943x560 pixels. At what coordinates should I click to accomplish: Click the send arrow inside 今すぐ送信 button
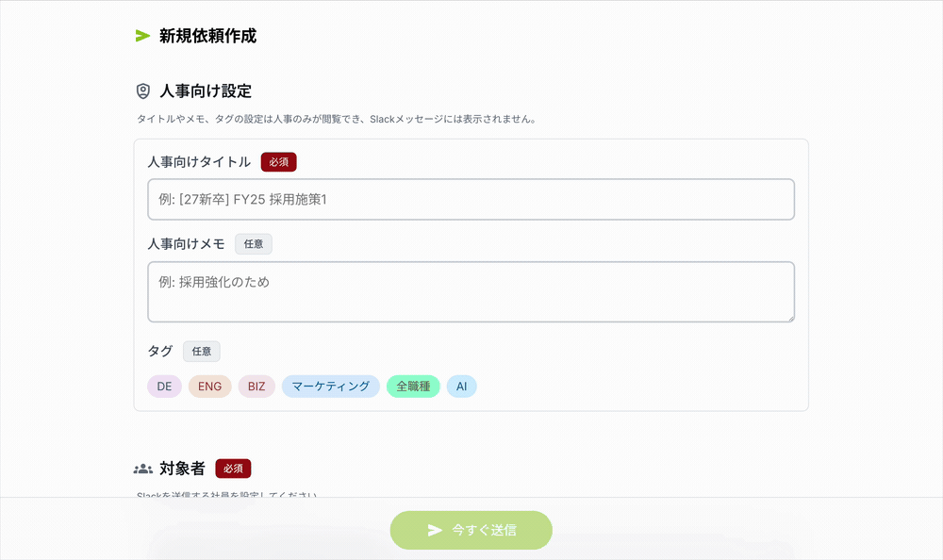click(436, 530)
